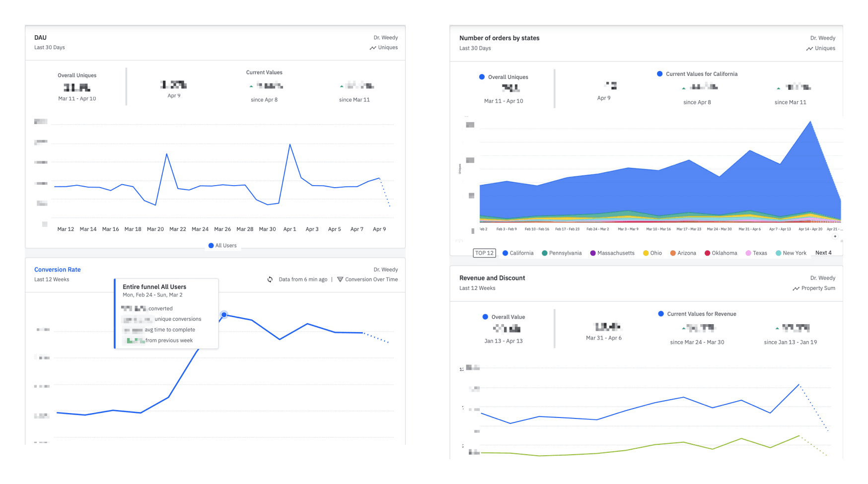868x484 pixels.
Task: Click the small plus icon below orders chart
Action: 835,236
